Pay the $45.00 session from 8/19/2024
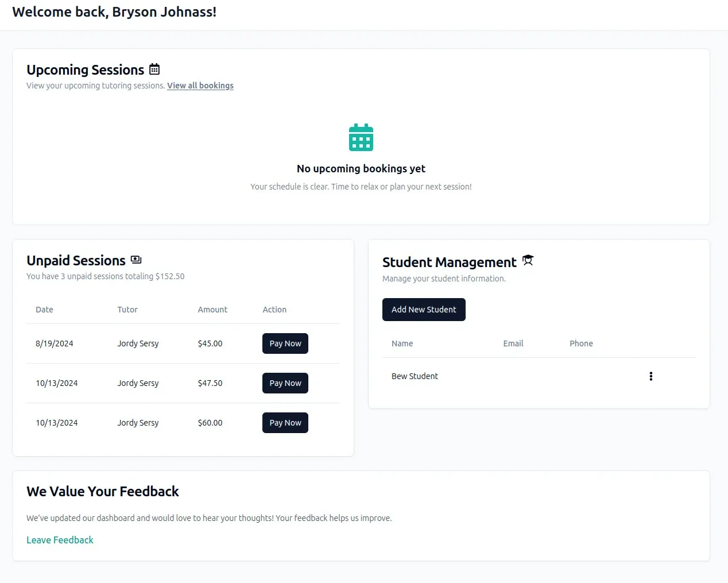This screenshot has width=728, height=583. tap(285, 343)
